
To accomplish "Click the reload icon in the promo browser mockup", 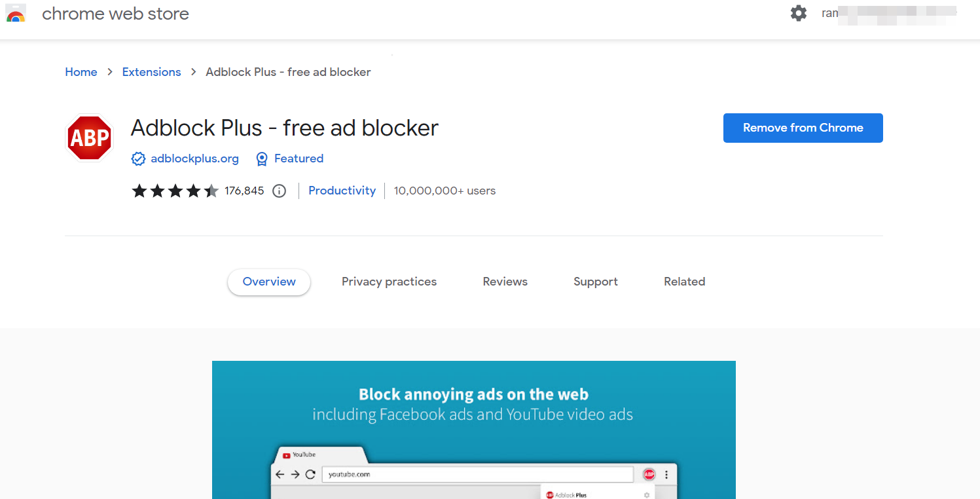I will 311,474.
